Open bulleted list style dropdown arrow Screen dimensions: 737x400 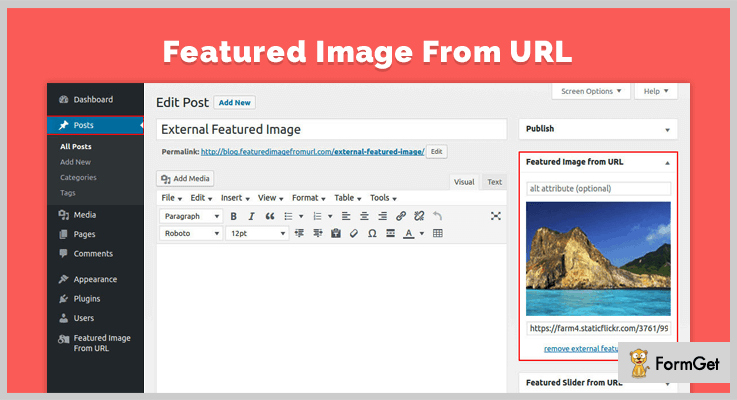[301, 216]
